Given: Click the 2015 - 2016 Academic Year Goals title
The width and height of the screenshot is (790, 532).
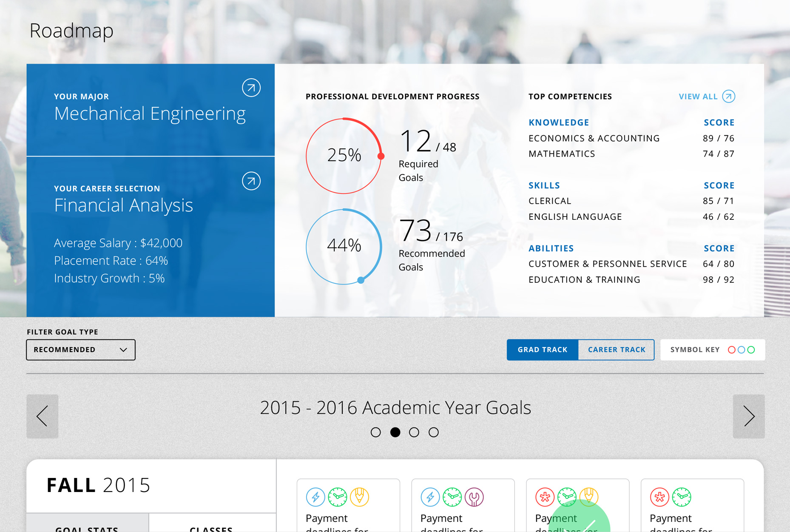Looking at the screenshot, I should coord(395,408).
